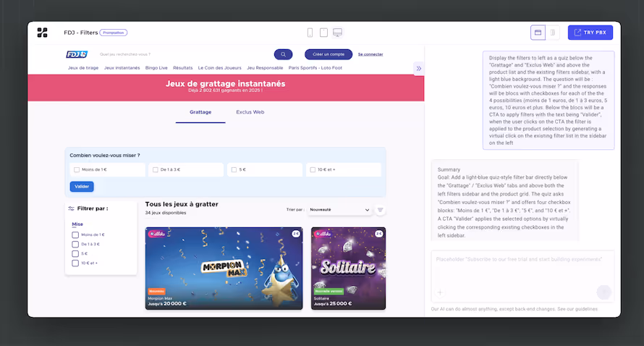Open the Morpion Max game card
Viewport: 644px width, 346px height.
(224, 269)
